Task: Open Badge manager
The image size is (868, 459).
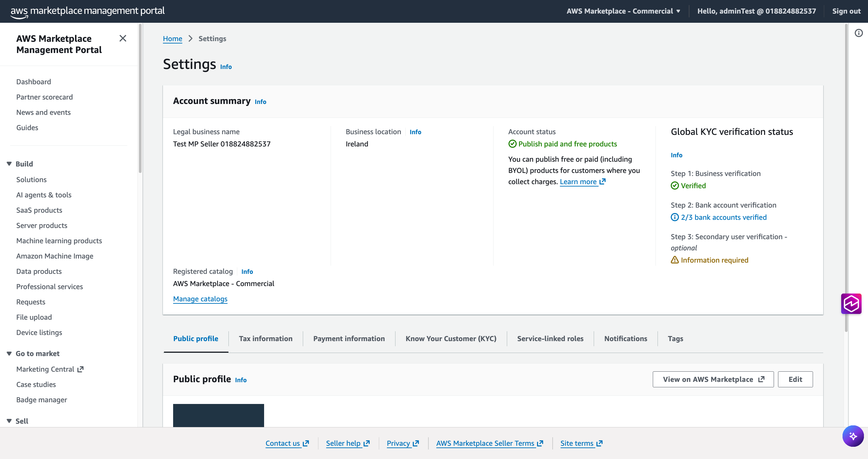Action: 41,400
